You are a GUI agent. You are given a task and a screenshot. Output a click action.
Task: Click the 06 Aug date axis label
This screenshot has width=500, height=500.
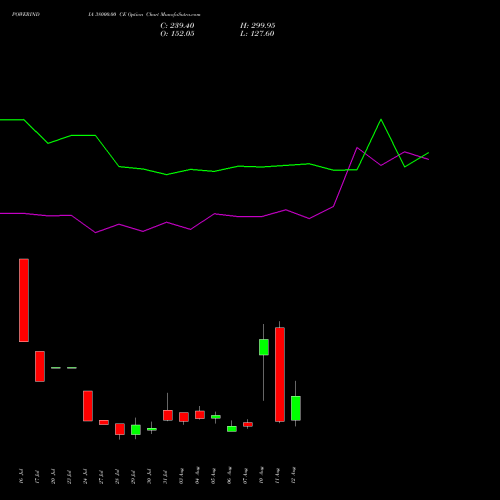point(229,475)
